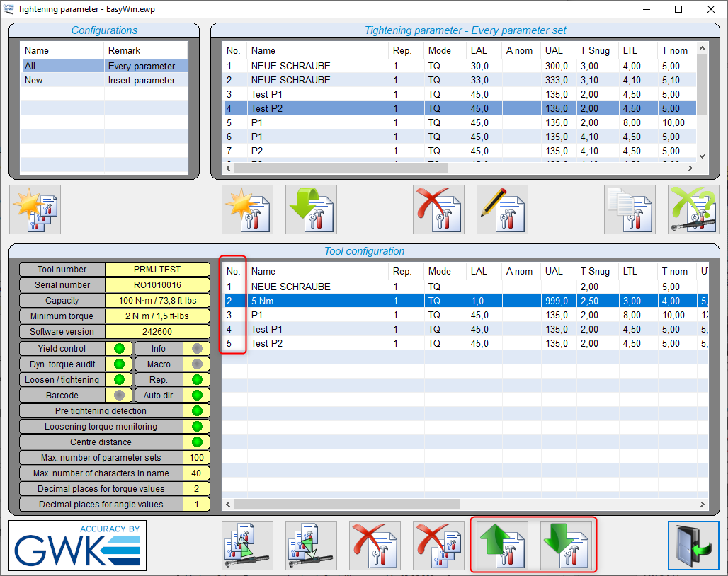
Task: Click the Yield control green indicator
Action: click(x=119, y=349)
